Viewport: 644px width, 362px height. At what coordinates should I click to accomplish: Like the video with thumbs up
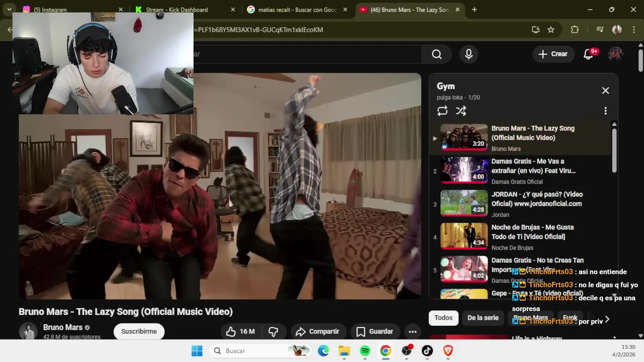tap(240, 331)
